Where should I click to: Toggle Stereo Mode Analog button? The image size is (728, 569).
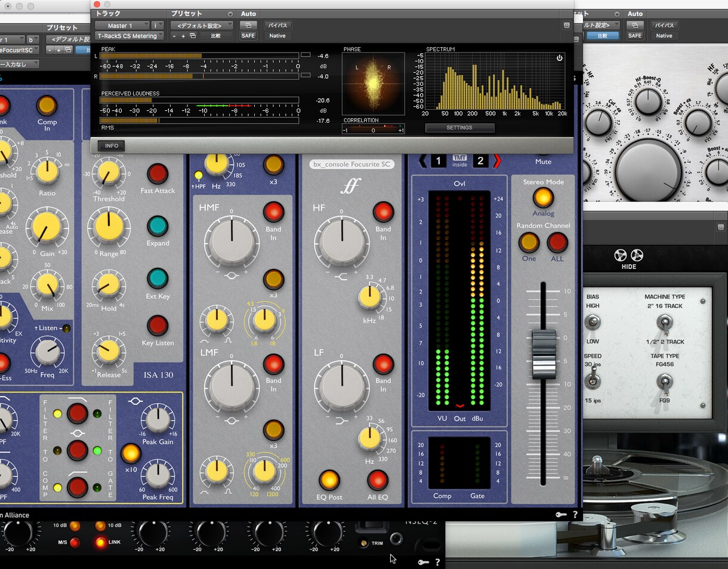click(543, 197)
